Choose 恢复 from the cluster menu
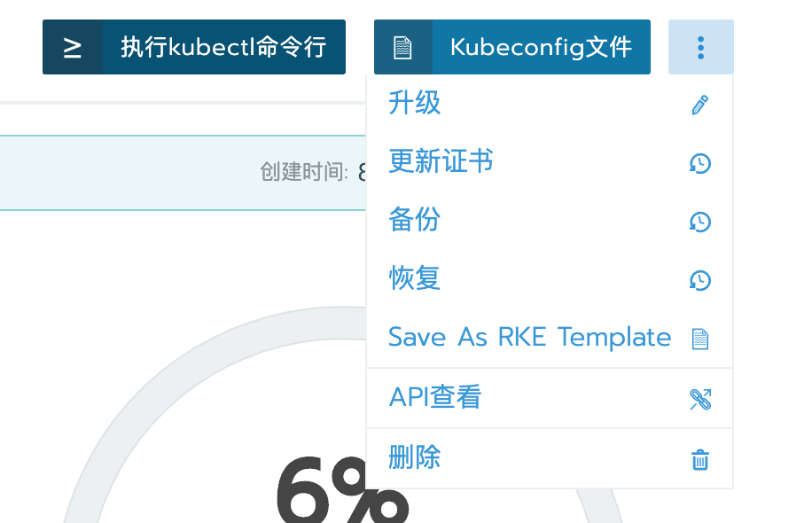The width and height of the screenshot is (812, 523). pyautogui.click(x=550, y=279)
